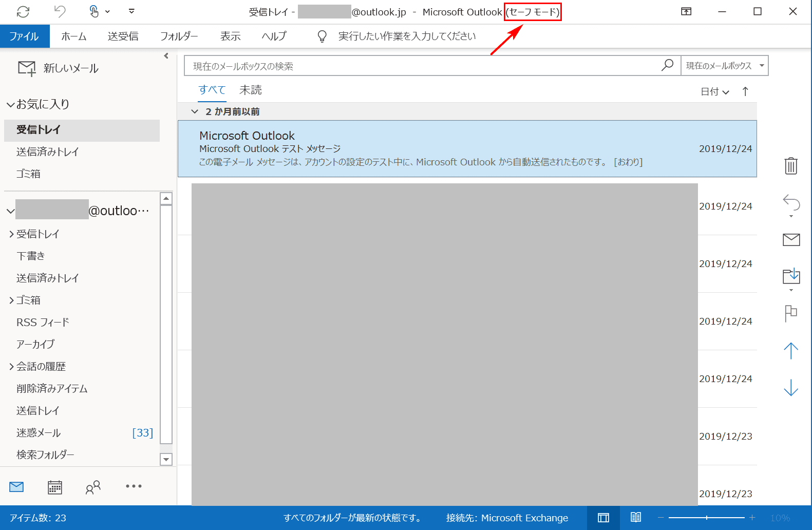Click the 実行したい作業を入力してください field
812x530 pixels.
point(407,36)
